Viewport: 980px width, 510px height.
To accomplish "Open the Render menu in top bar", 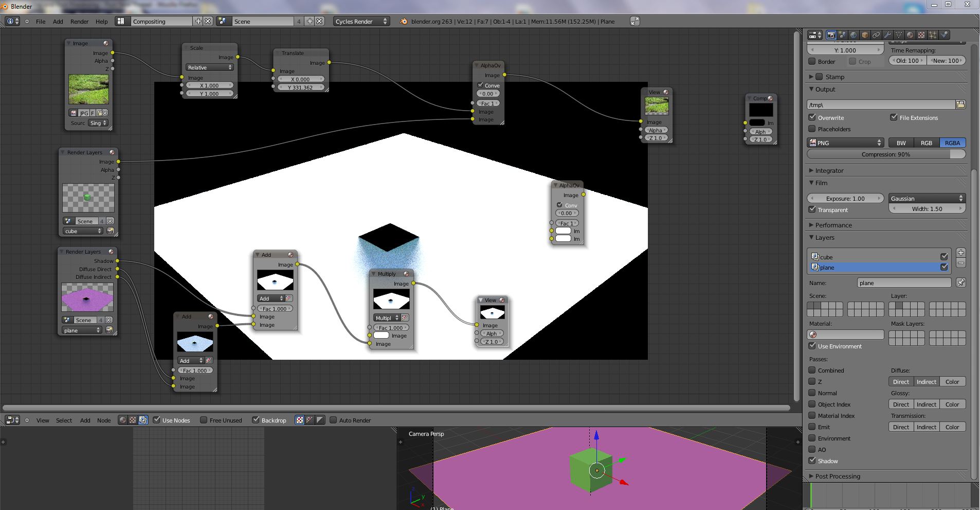I will pyautogui.click(x=79, y=22).
